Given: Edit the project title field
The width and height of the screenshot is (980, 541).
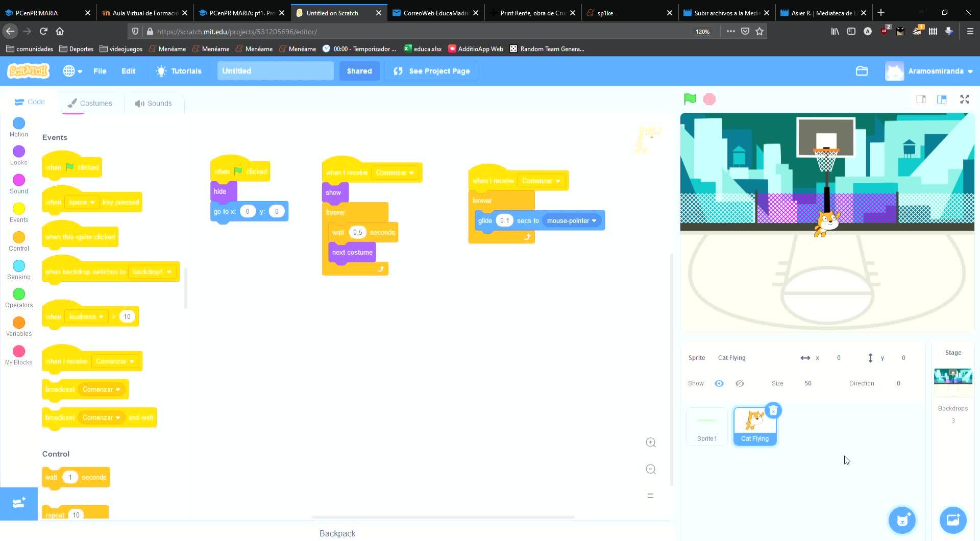Looking at the screenshot, I should [275, 71].
